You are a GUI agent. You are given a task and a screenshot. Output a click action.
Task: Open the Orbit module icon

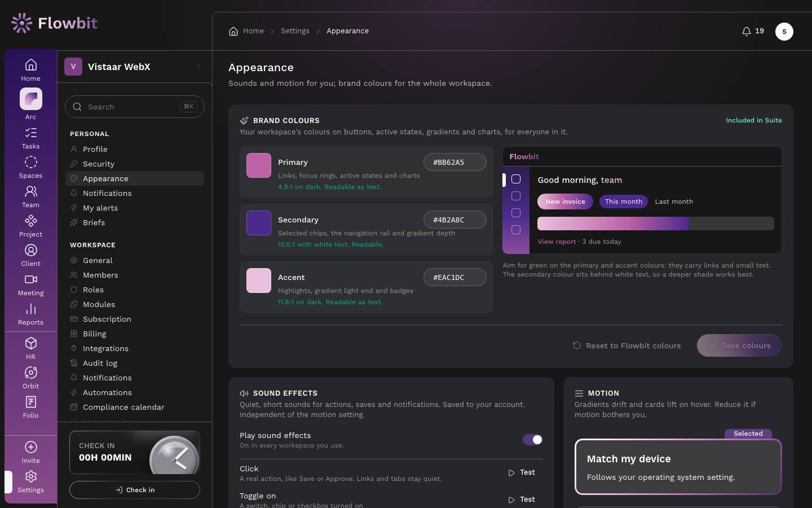(31, 373)
